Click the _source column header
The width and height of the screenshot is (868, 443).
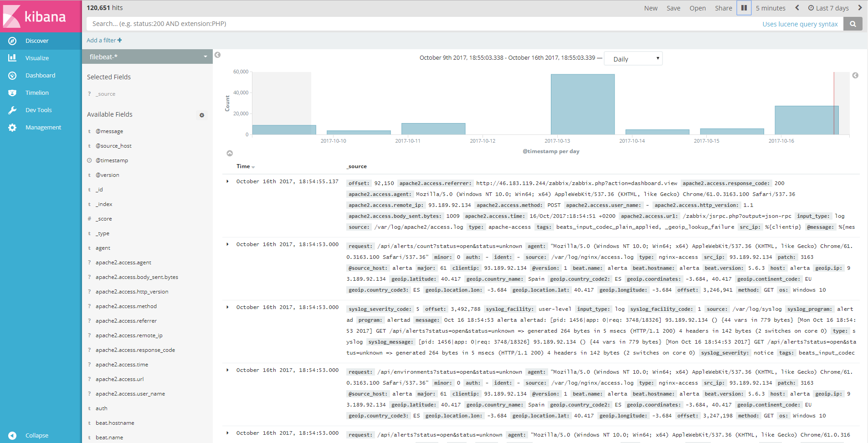pos(357,166)
